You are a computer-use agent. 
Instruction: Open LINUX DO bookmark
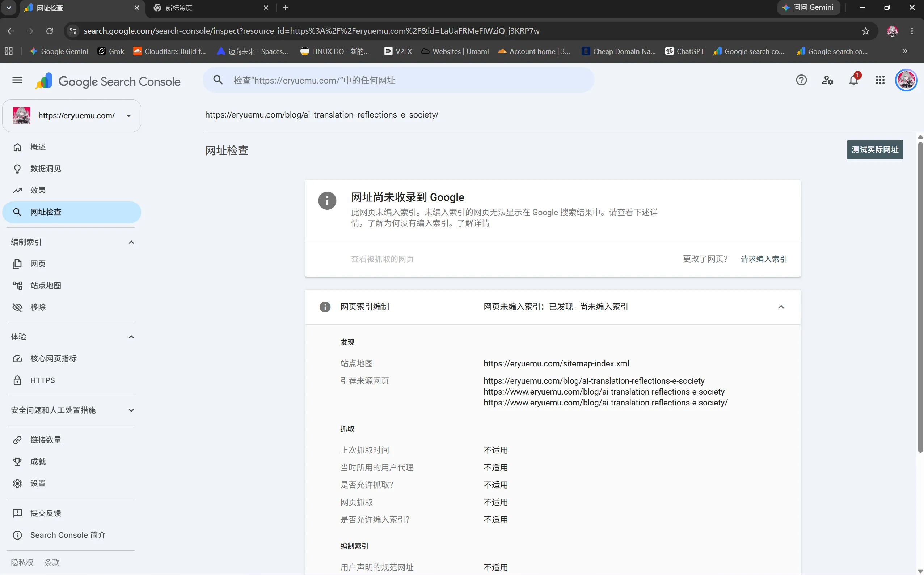pyautogui.click(x=335, y=51)
